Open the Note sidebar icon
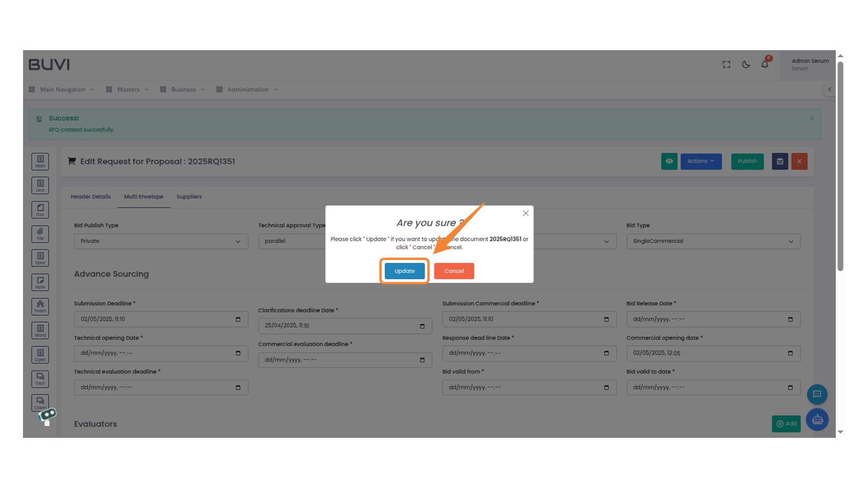 pos(40,282)
